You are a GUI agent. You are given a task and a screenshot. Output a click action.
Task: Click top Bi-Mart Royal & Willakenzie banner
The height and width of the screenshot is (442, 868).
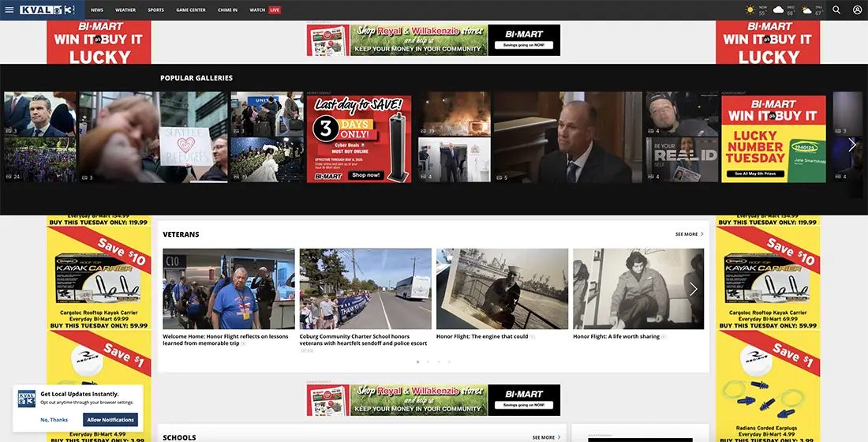[433, 40]
